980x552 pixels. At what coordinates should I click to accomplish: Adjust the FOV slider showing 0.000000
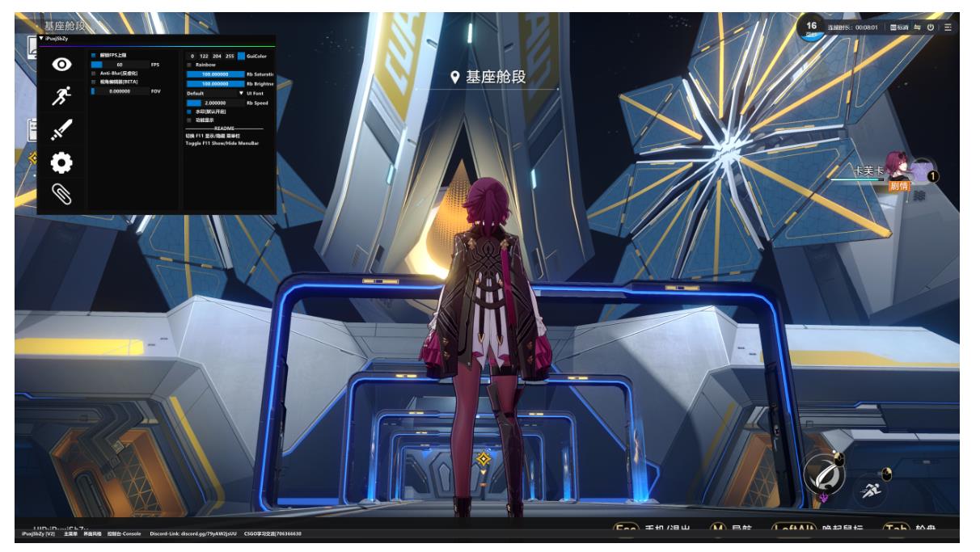point(120,91)
